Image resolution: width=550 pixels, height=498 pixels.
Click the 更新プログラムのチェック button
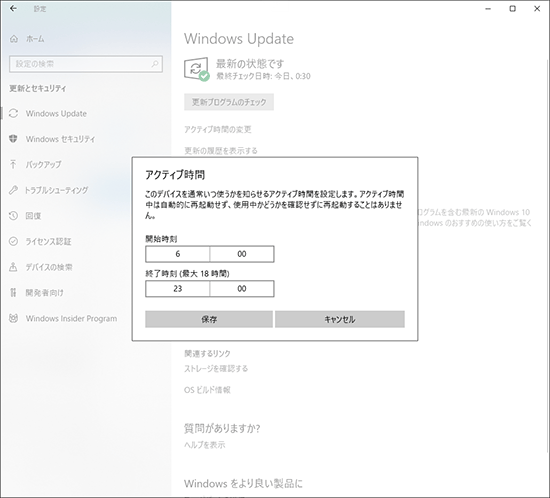point(229,102)
